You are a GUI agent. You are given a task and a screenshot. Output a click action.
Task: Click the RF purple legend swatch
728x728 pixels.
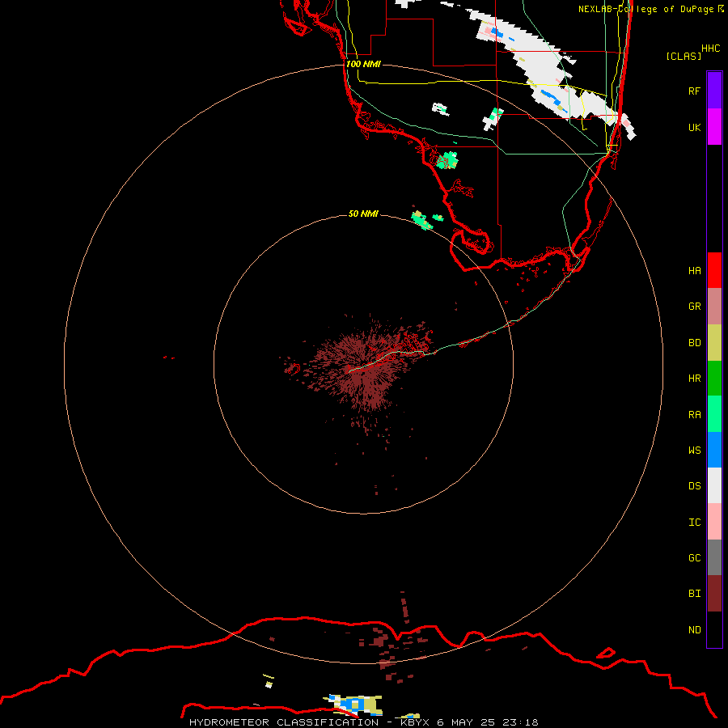pyautogui.click(x=714, y=91)
